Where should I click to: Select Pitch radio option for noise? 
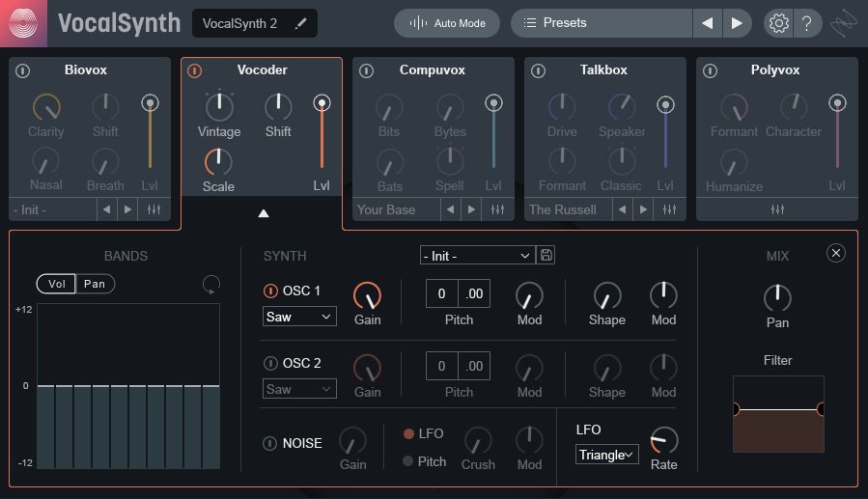408,460
